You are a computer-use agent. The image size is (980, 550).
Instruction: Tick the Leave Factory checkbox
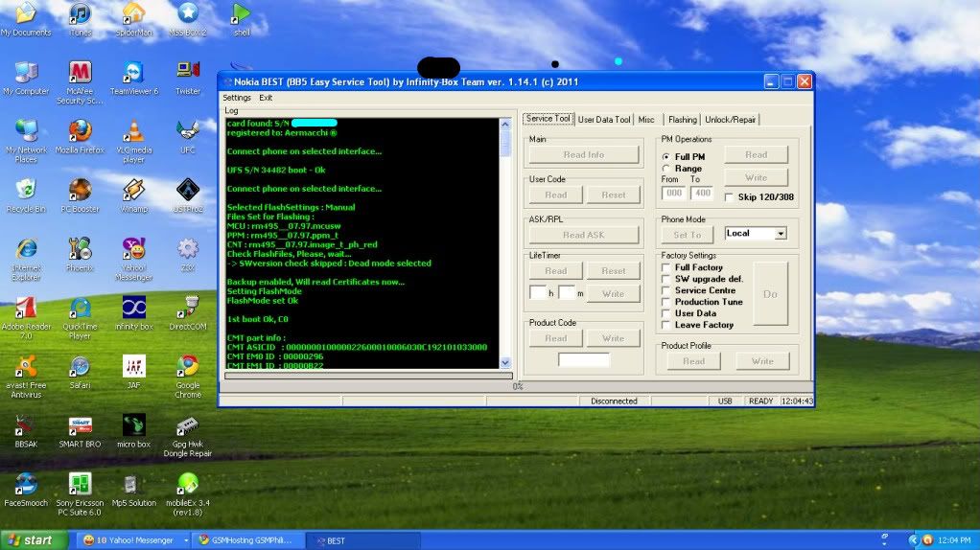pyautogui.click(x=666, y=325)
